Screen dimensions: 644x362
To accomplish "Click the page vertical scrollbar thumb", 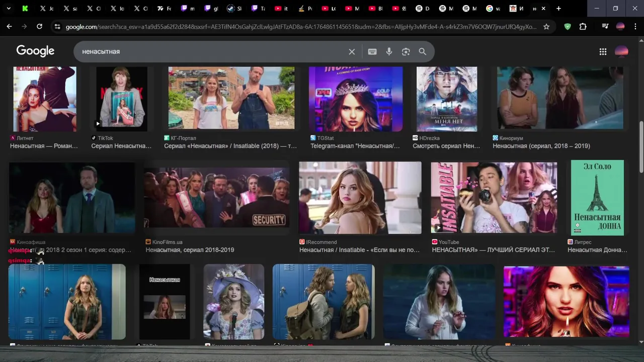I will tap(641, 147).
